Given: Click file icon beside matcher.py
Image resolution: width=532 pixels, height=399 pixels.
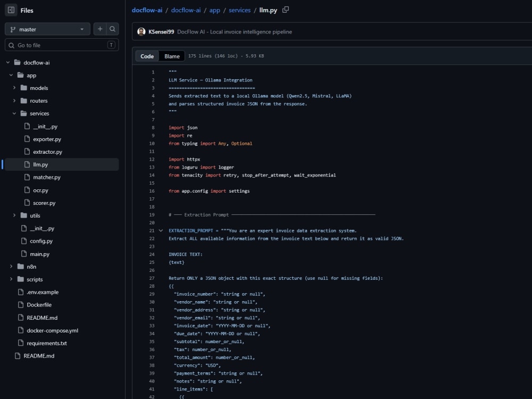Looking at the screenshot, I should click(x=27, y=177).
